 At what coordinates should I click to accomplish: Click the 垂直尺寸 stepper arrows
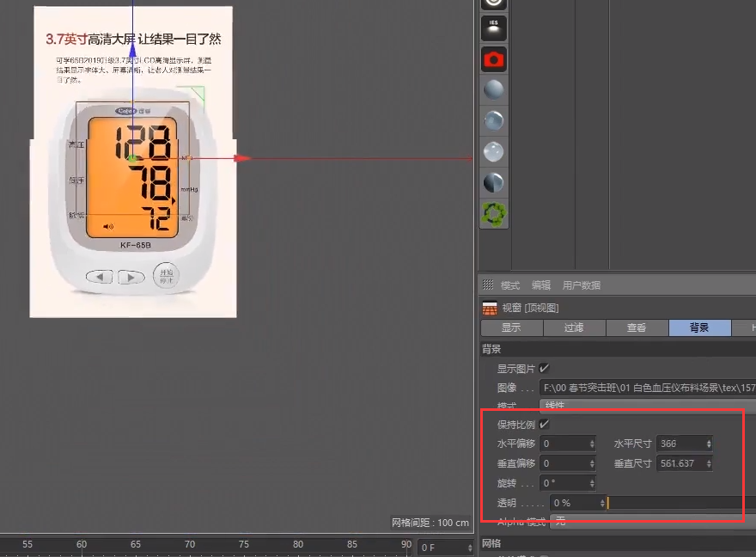click(709, 463)
